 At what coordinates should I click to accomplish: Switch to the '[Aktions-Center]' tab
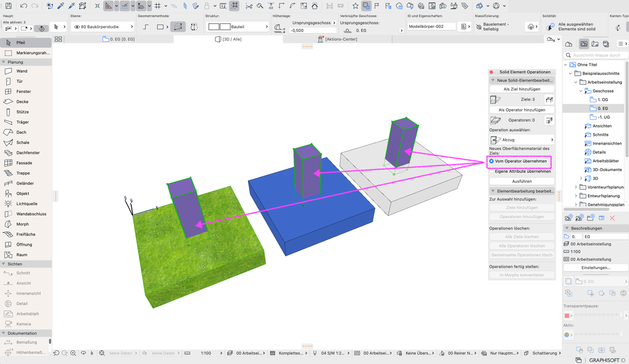pyautogui.click(x=338, y=39)
